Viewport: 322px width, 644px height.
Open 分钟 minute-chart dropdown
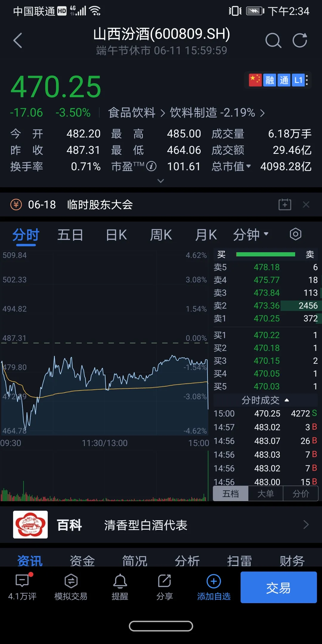[x=251, y=235]
